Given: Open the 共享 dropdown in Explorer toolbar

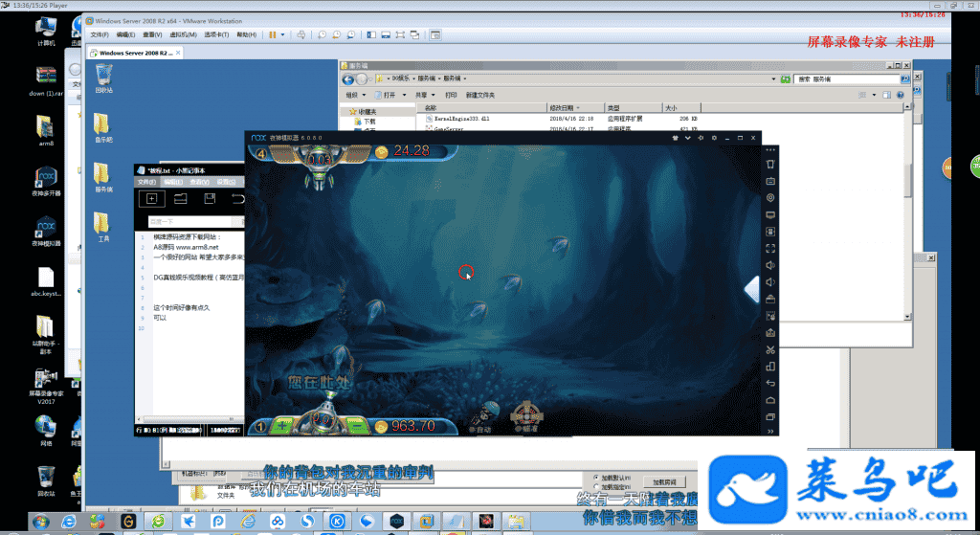Looking at the screenshot, I should [x=422, y=96].
